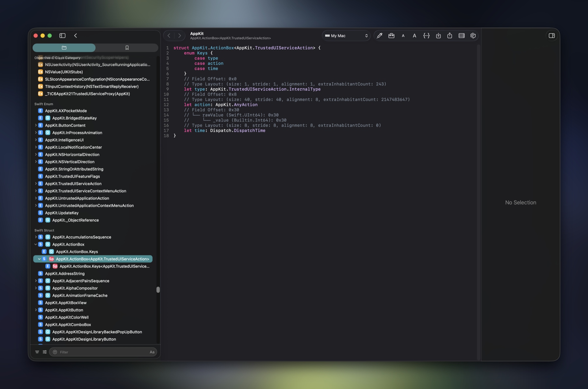The image size is (588, 389).
Task: Collapse the AppKit.ActionBox struct
Action: pos(36,244)
